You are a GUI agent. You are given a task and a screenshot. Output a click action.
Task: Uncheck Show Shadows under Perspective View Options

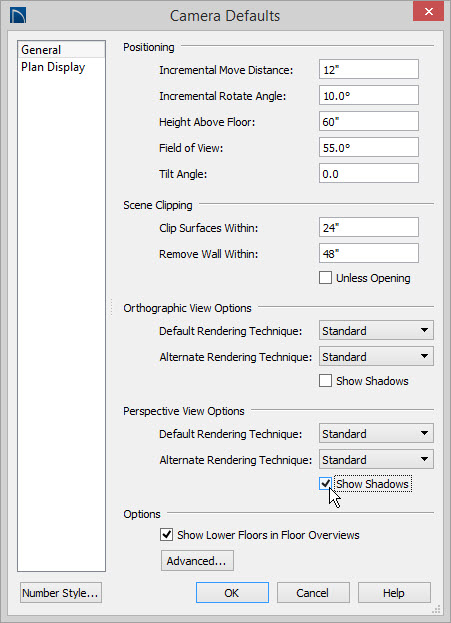click(325, 484)
